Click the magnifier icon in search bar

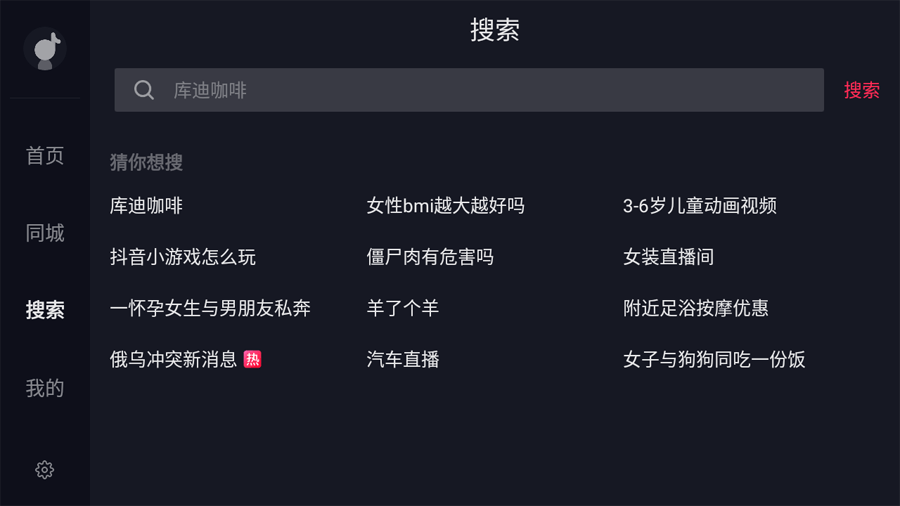[x=144, y=90]
